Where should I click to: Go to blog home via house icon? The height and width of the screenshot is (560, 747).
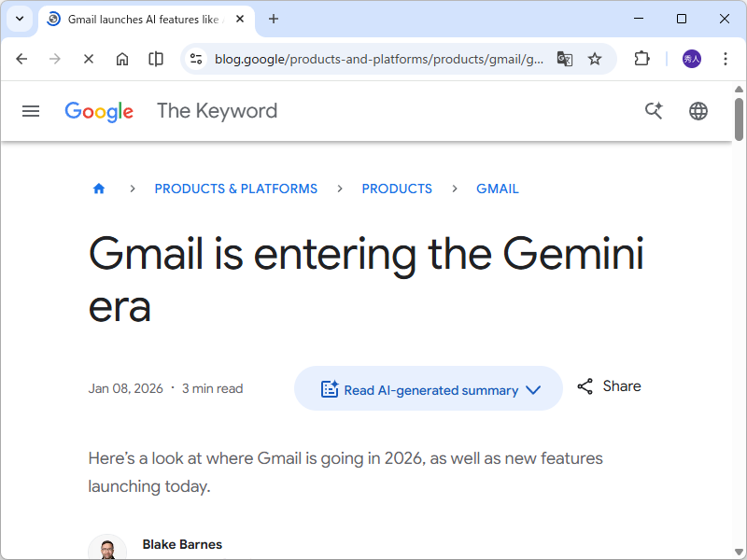[99, 189]
